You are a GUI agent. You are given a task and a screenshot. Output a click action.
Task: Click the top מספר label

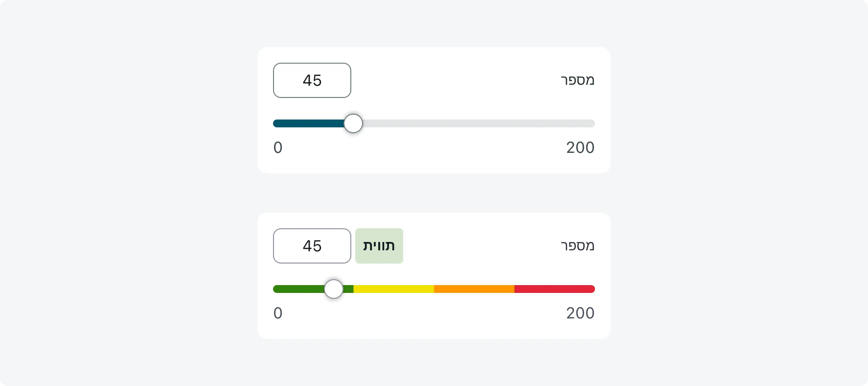(x=577, y=80)
